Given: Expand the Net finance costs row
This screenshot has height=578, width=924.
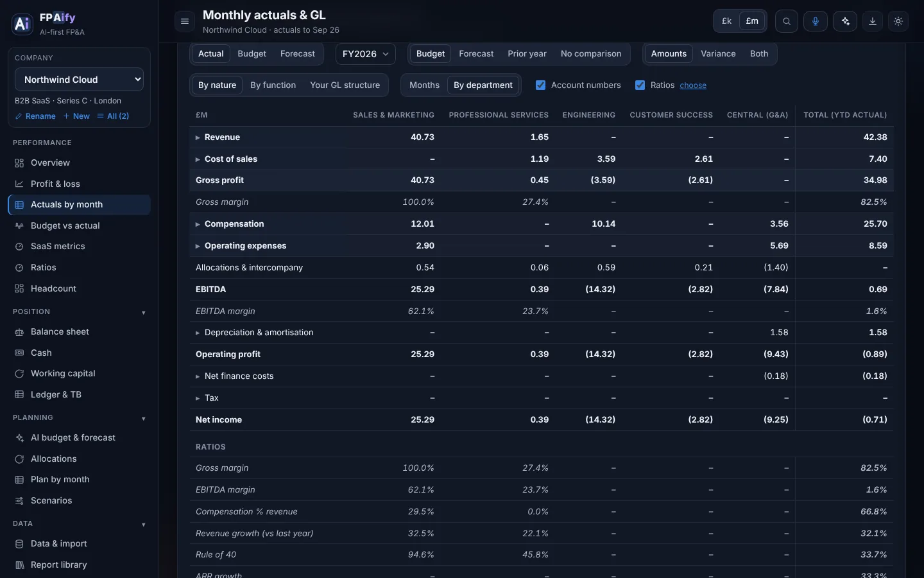Looking at the screenshot, I should tap(198, 376).
